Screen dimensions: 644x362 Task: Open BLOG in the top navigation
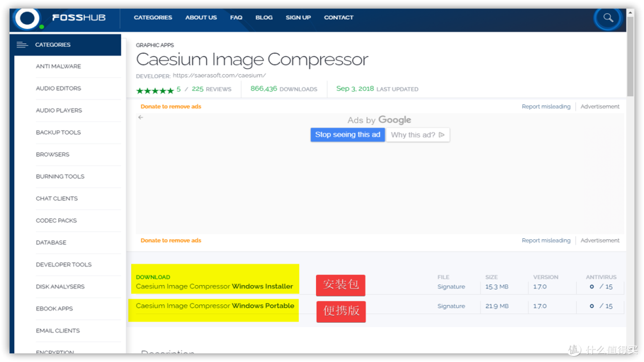click(x=264, y=18)
